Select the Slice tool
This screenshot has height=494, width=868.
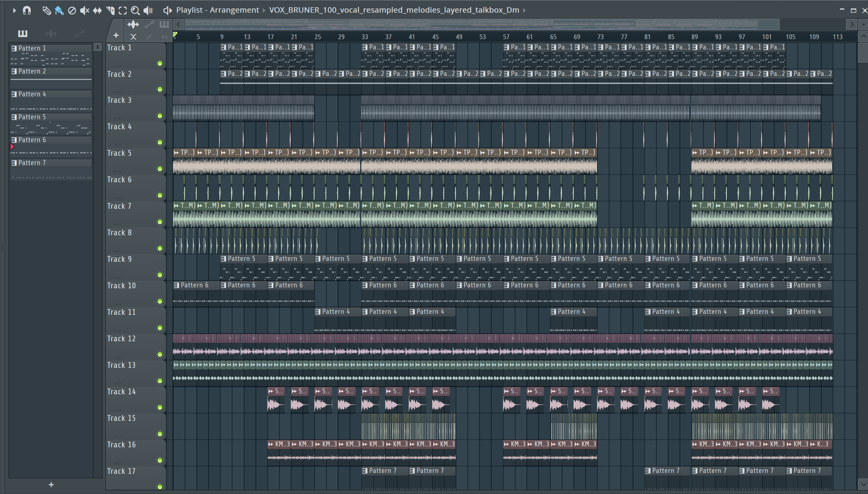pyautogui.click(x=110, y=11)
